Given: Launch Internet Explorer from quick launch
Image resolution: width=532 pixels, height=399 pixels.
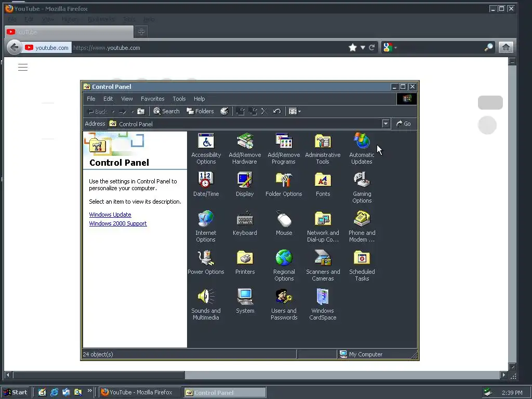Looking at the screenshot, I should click(54, 392).
